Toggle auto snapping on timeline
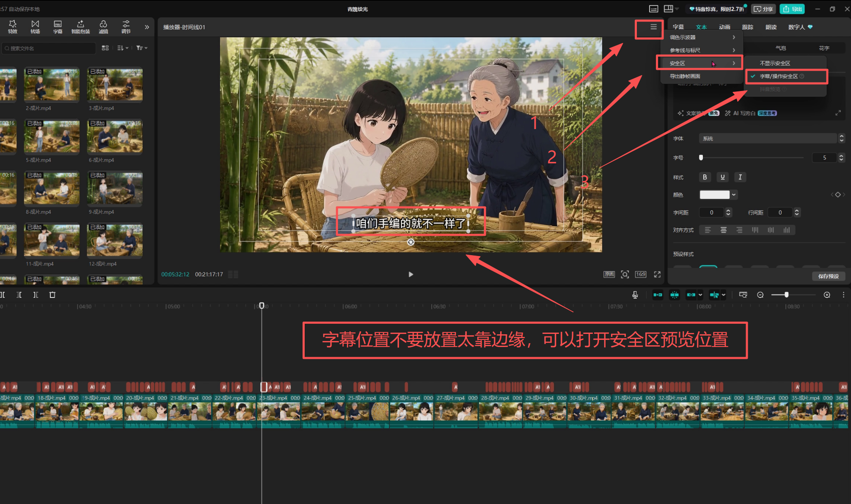The width and height of the screenshot is (851, 504). [x=675, y=295]
